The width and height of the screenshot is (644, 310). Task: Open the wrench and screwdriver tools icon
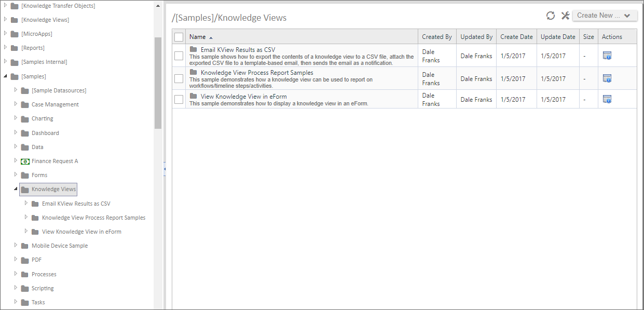(x=565, y=16)
